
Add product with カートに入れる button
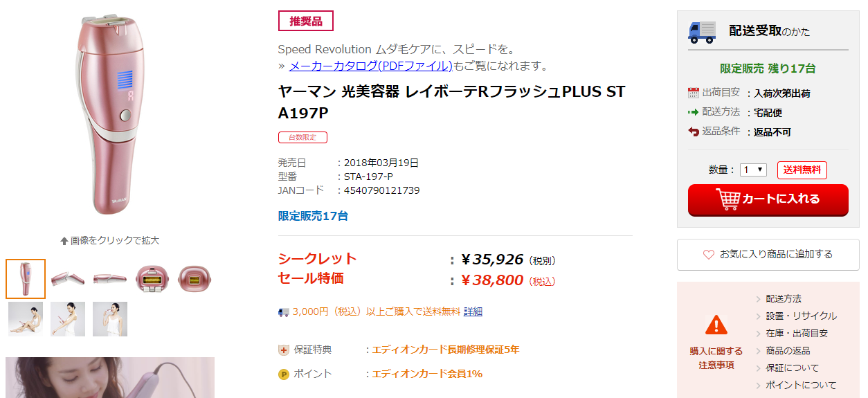point(768,199)
